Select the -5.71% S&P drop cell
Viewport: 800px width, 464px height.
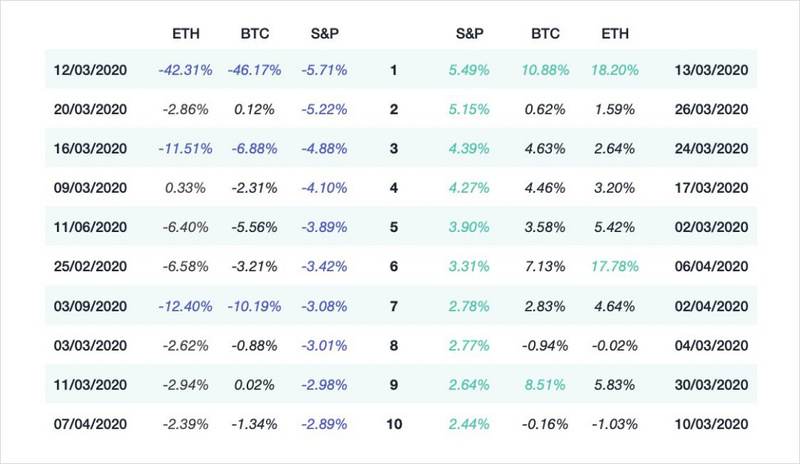[x=323, y=71]
